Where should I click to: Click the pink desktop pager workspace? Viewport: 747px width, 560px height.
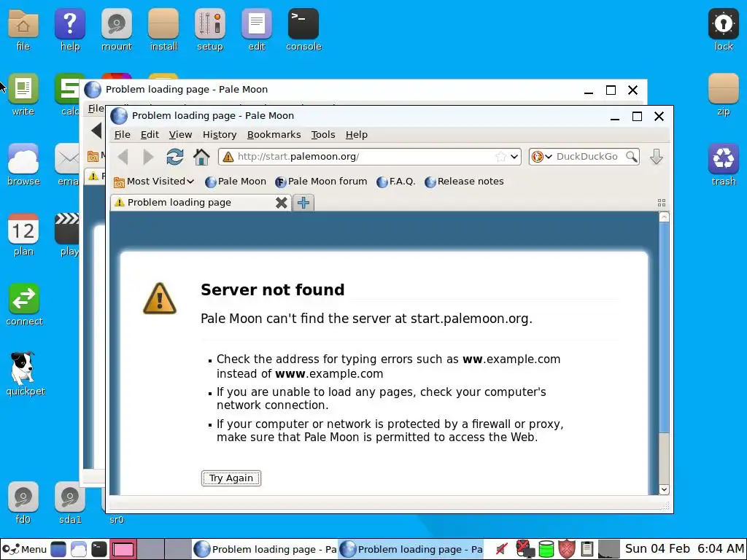point(123,549)
